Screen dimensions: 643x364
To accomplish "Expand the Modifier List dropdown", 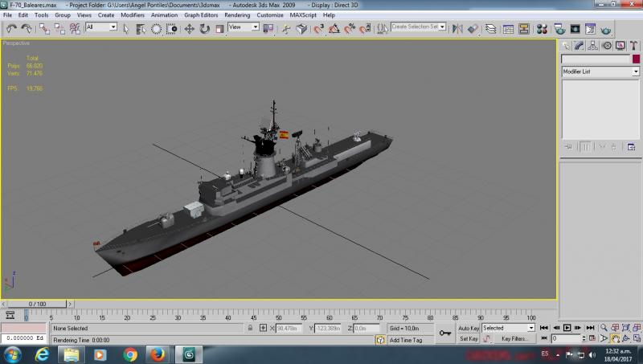I will 600,72.
